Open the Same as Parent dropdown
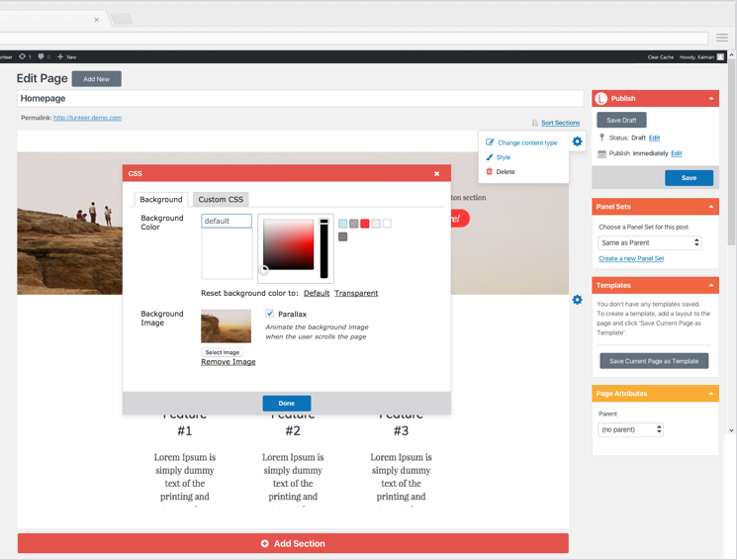 pos(650,242)
